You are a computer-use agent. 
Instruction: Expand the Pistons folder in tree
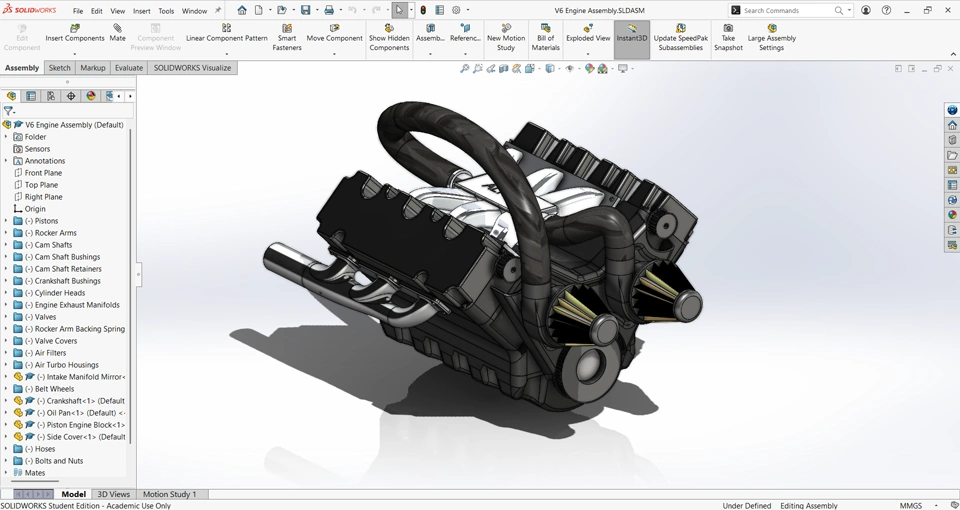[x=6, y=221]
